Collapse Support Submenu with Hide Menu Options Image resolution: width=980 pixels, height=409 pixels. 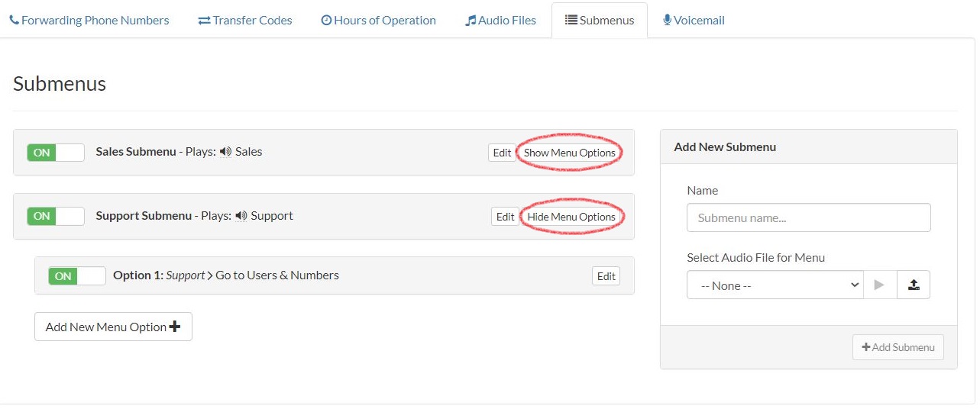point(571,217)
